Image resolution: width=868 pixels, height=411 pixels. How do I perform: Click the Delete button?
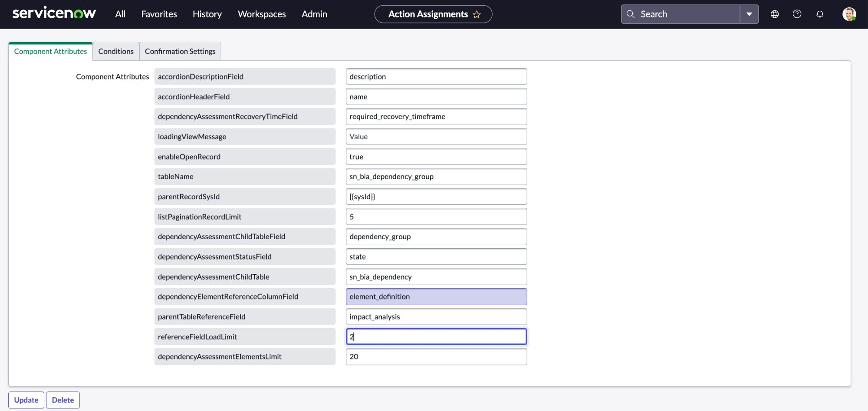(x=63, y=400)
